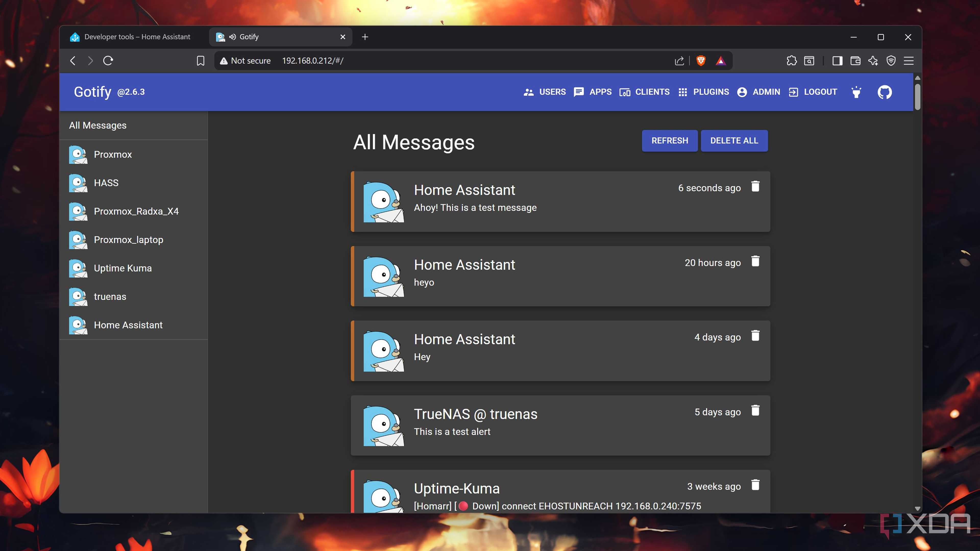Open the browser hamburger menu
The image size is (980, 551).
click(909, 61)
